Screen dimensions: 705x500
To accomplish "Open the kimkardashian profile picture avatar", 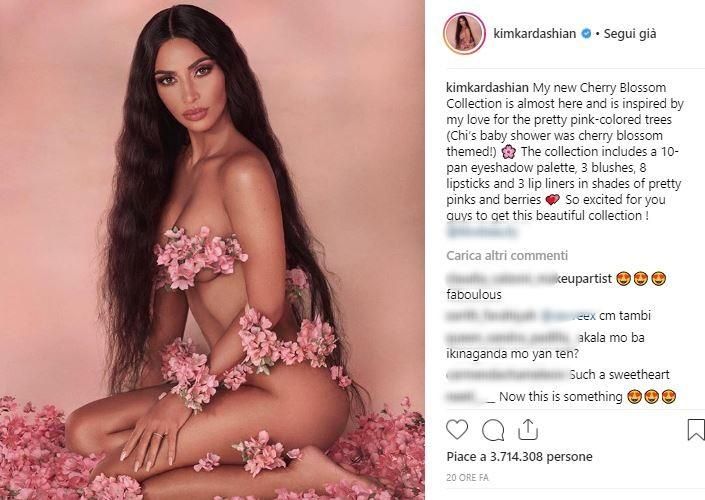I will (x=464, y=34).
